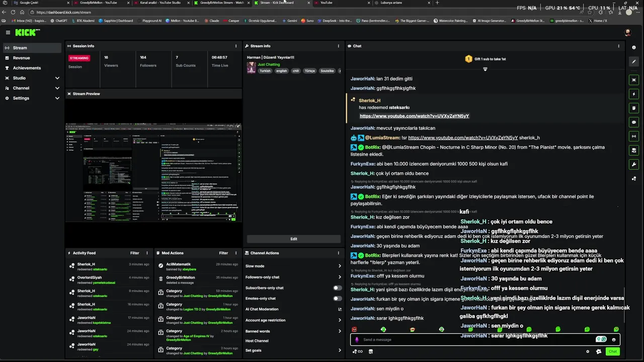Select Stream in the sidebar
644x362 pixels.
pyautogui.click(x=33, y=48)
